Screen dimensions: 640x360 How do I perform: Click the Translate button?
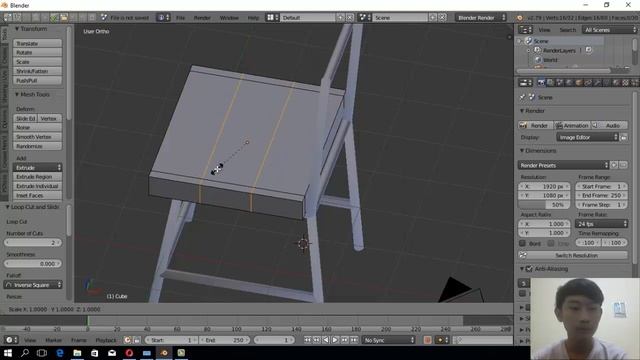[x=38, y=43]
